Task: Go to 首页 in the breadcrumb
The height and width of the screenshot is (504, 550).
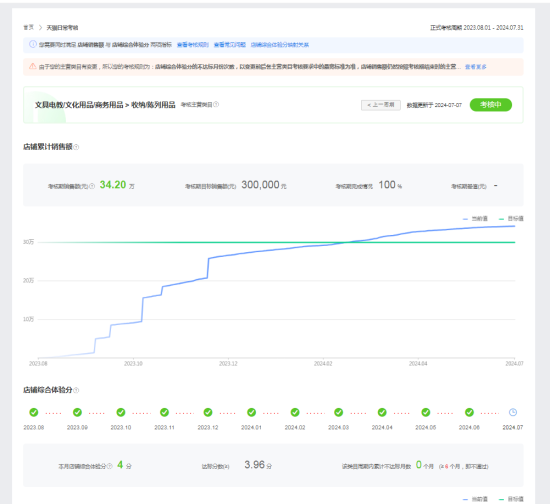Action: [x=29, y=27]
